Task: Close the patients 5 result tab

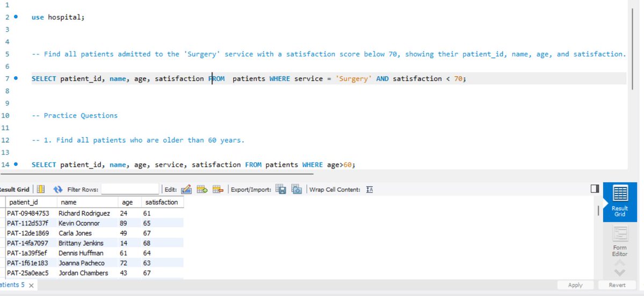Action: point(31,285)
